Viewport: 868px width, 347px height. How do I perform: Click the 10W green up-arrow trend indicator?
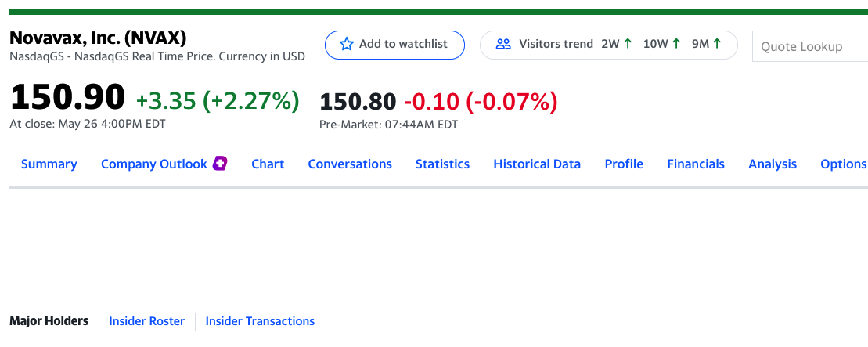[676, 44]
